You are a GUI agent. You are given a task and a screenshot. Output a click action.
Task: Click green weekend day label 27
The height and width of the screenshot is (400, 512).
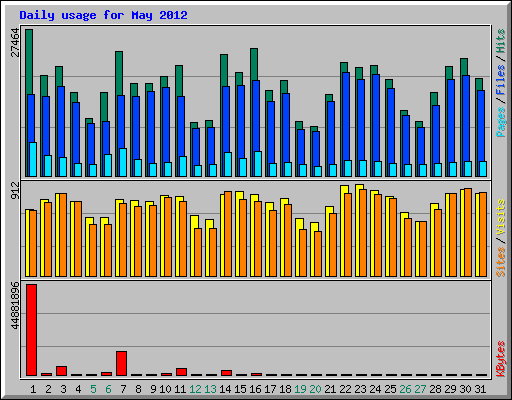[420, 389]
